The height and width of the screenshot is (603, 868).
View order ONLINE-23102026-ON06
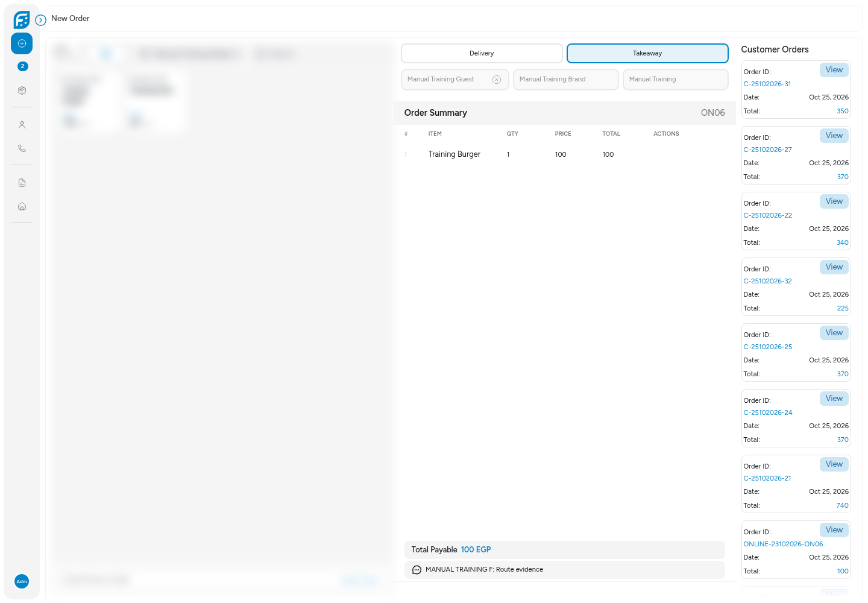point(834,530)
